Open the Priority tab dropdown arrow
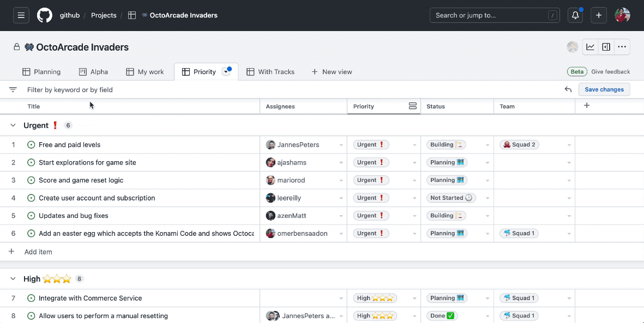This screenshot has height=323, width=644. click(x=226, y=72)
